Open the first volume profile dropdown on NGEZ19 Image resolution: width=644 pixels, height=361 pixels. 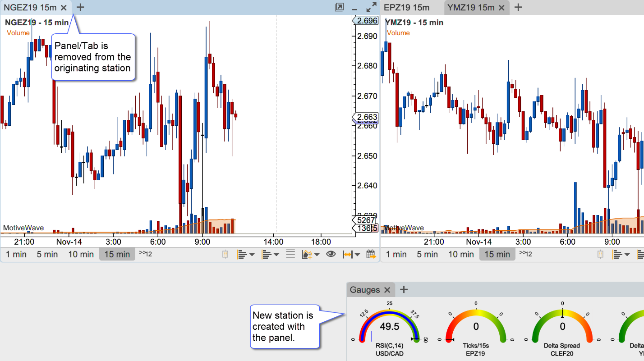coord(246,254)
